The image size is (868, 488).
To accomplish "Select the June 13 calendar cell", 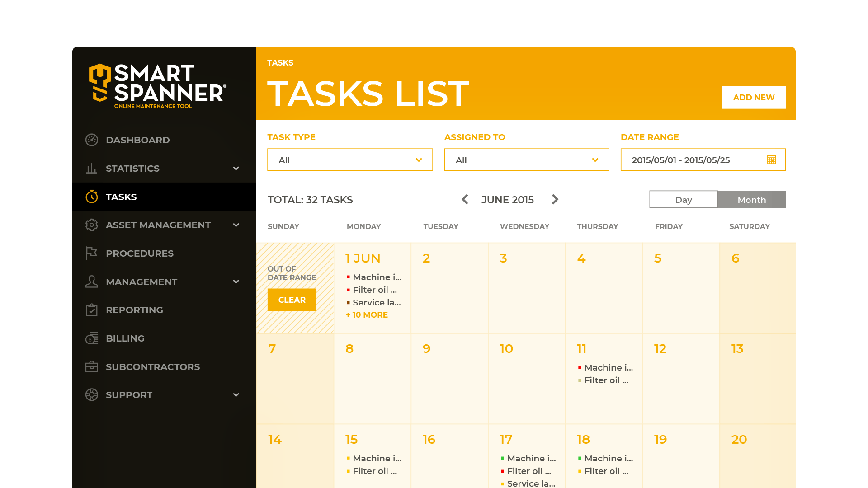I will 758,379.
